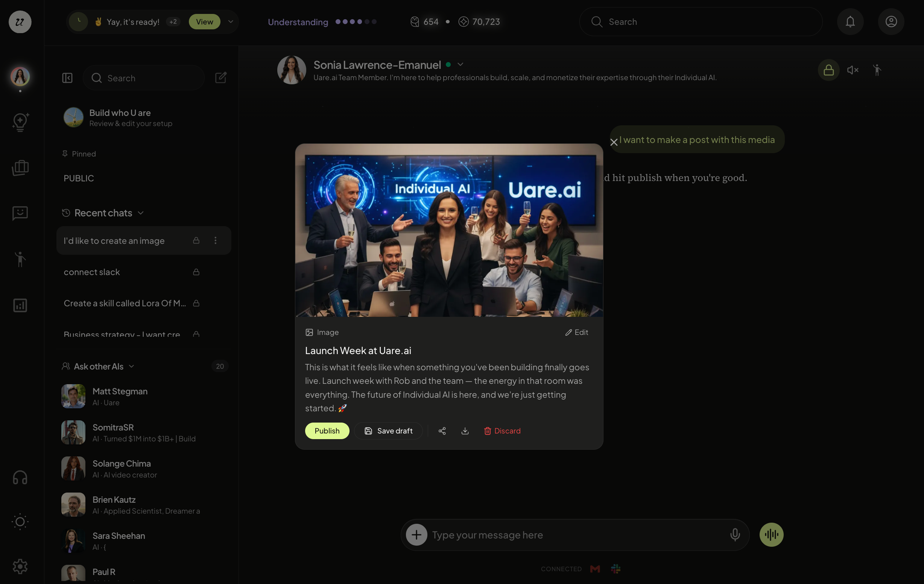Open the smiley chat icon in sidebar
The height and width of the screenshot is (584, 924).
point(20,213)
